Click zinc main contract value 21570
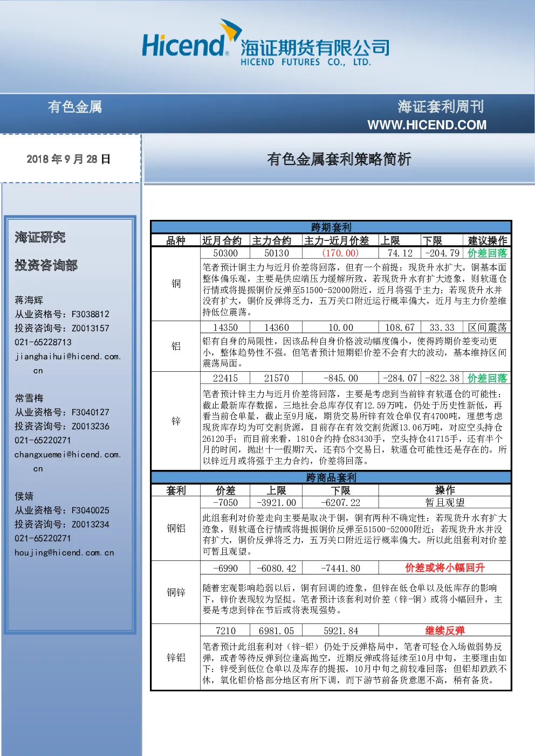The height and width of the screenshot is (756, 535). [277, 378]
